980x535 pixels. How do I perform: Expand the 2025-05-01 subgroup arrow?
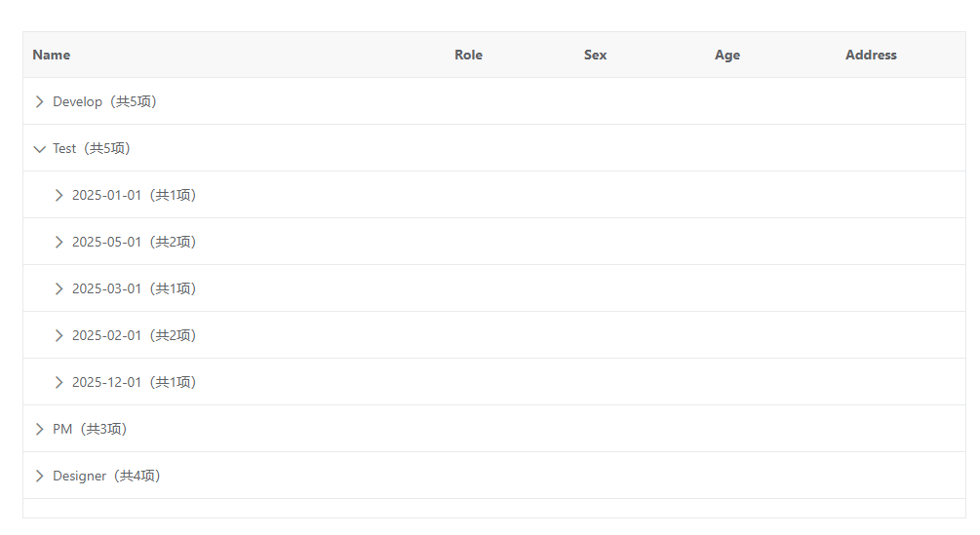59,242
